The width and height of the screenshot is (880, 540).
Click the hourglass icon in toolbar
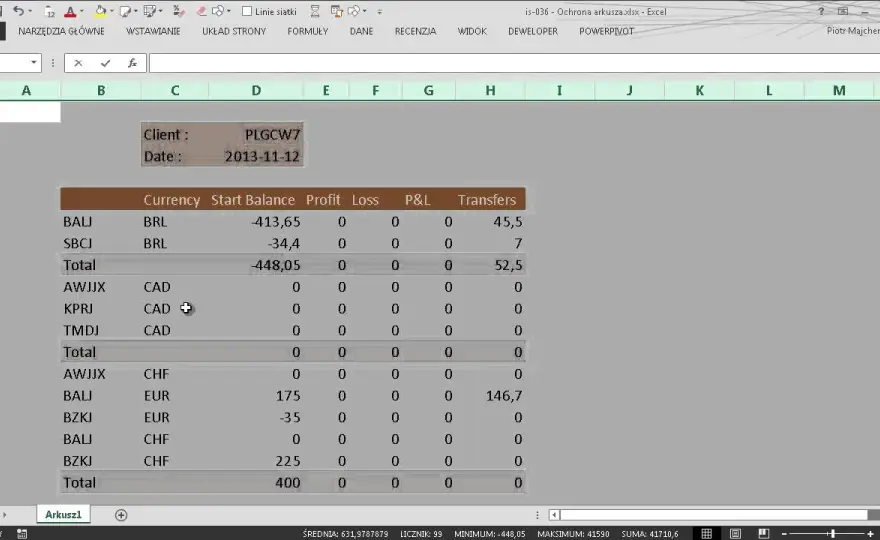[x=315, y=11]
